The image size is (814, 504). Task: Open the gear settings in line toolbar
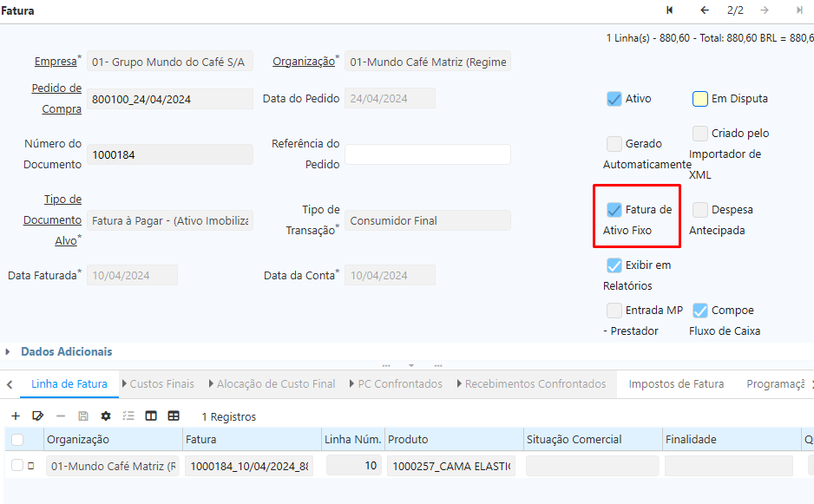click(106, 416)
